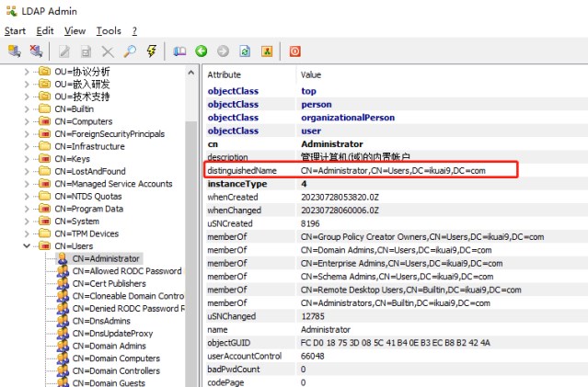
Task: Click the Edit entry pencil icon
Action: point(64,51)
